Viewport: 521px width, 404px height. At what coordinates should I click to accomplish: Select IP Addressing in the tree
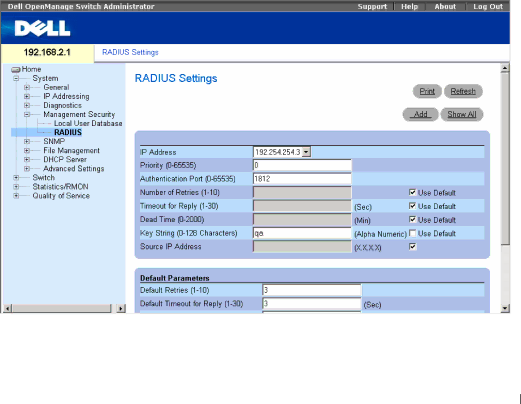pos(66,96)
